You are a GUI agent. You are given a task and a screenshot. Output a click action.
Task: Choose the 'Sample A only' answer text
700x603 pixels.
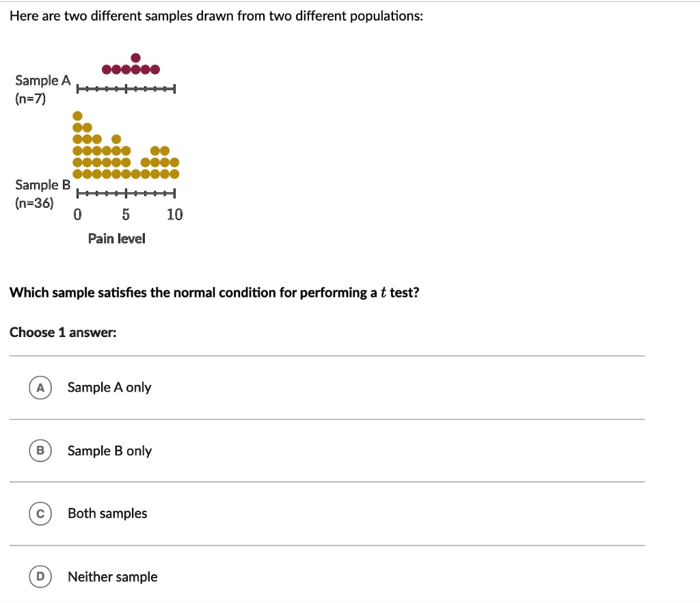click(x=109, y=388)
